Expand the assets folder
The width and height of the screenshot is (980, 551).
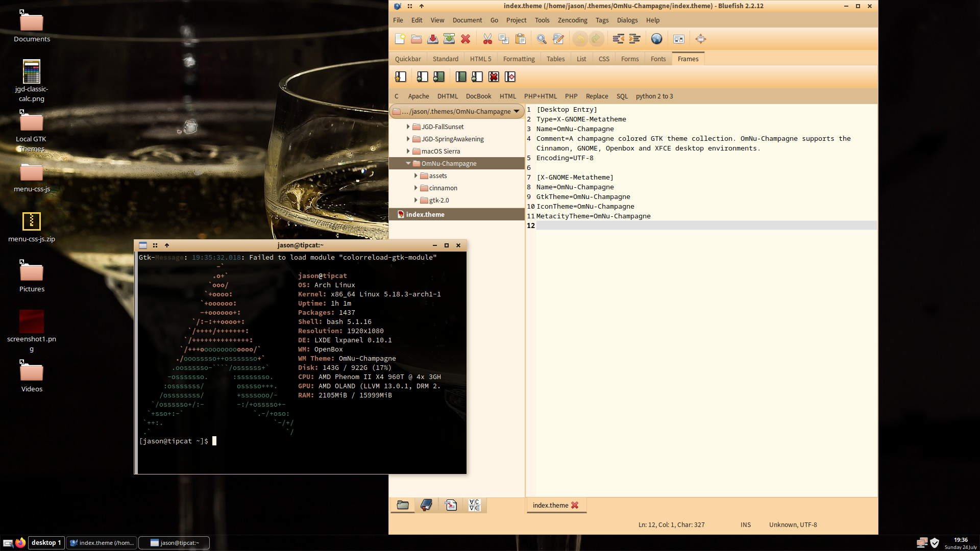tap(415, 176)
